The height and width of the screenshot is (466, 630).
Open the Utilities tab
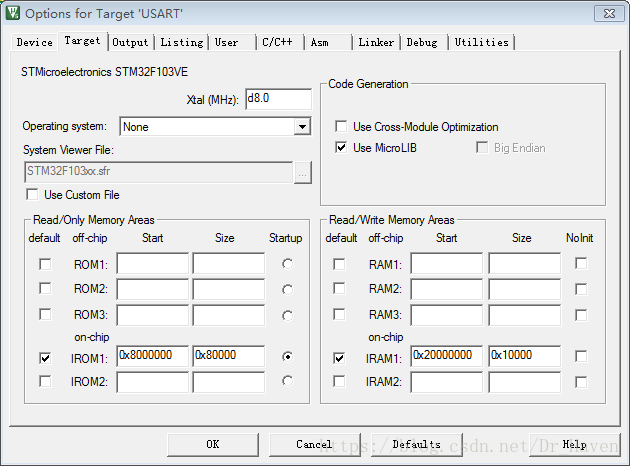481,42
